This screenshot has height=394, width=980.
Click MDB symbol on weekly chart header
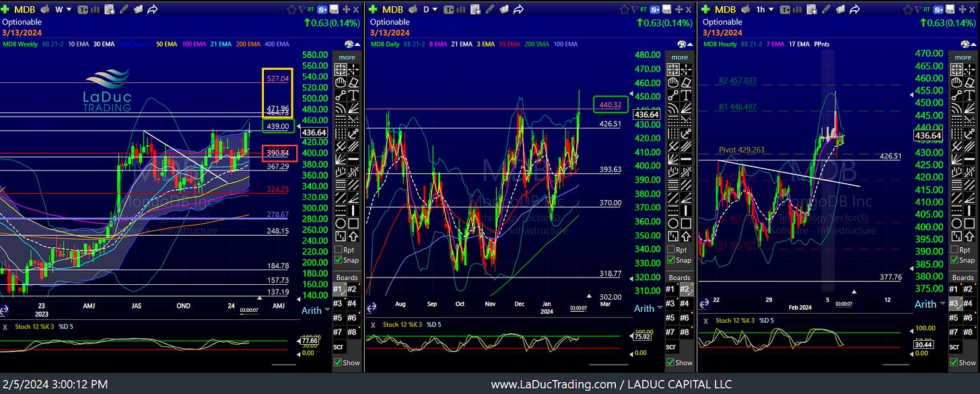tap(24, 9)
